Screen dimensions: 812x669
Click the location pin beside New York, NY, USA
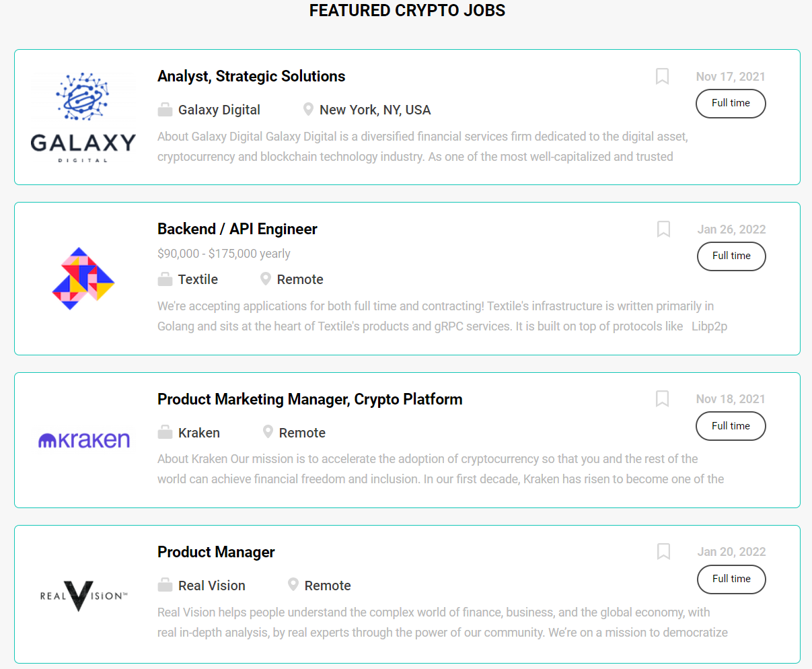click(x=308, y=110)
